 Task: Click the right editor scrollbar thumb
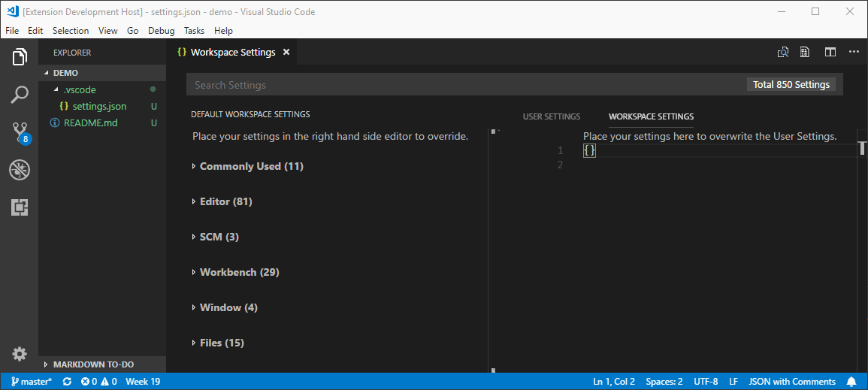tap(862, 148)
